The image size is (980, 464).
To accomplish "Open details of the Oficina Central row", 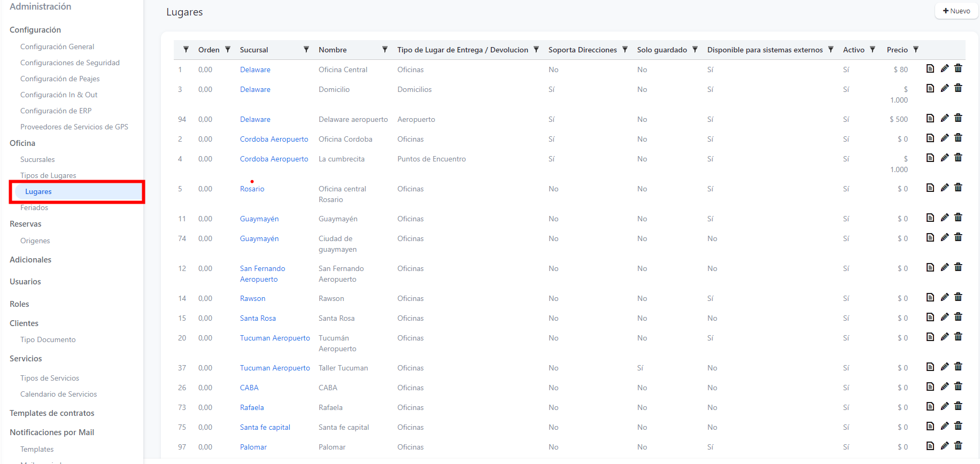I will tap(930, 68).
